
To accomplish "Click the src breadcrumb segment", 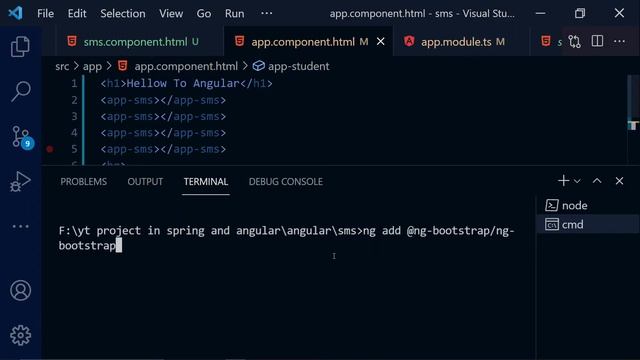I will 62,66.
